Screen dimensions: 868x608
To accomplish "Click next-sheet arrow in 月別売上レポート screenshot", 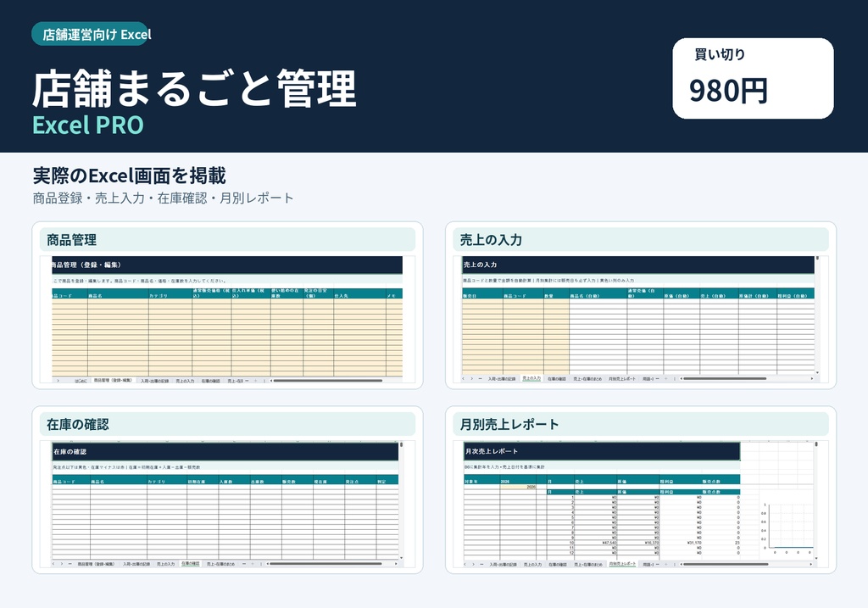I will 473,564.
